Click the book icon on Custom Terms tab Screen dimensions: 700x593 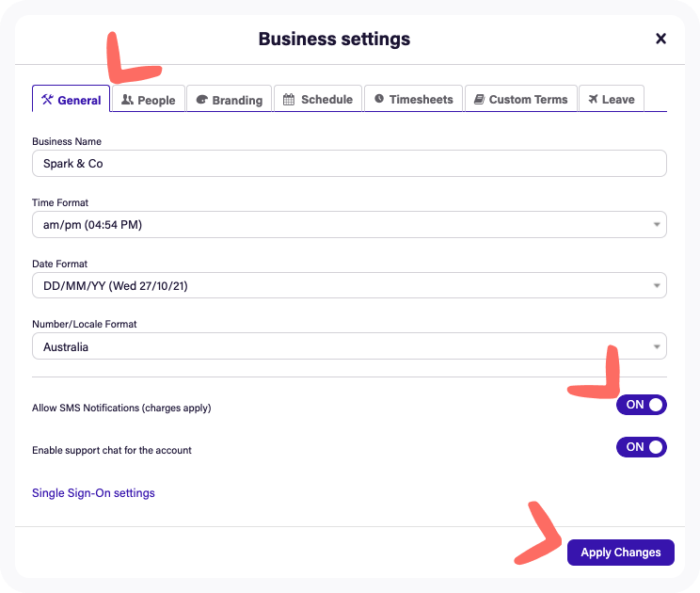coord(479,99)
